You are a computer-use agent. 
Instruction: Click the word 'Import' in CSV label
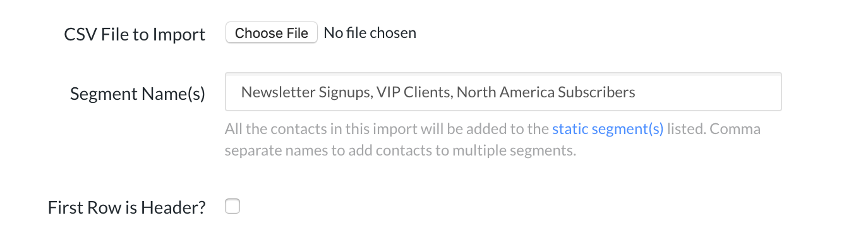coord(182,34)
